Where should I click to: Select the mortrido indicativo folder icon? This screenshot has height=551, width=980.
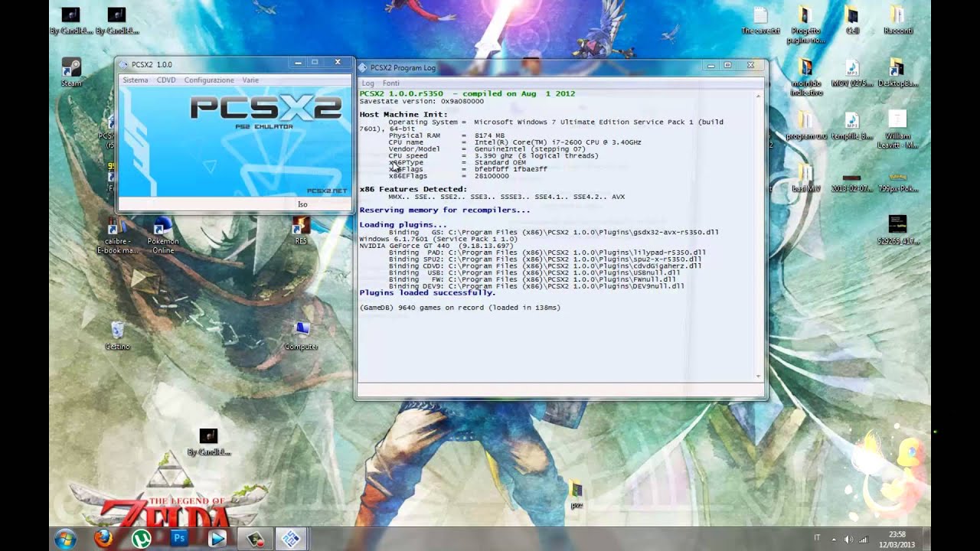(x=805, y=77)
